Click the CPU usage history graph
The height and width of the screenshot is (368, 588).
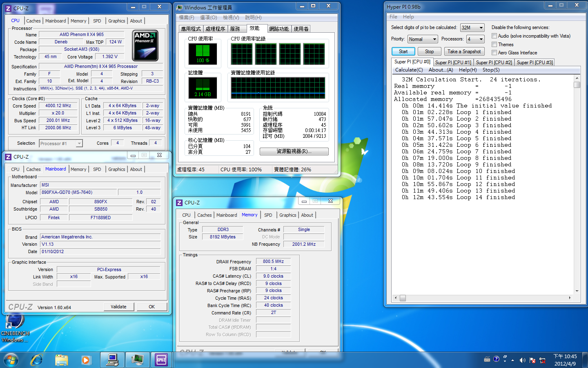(278, 54)
